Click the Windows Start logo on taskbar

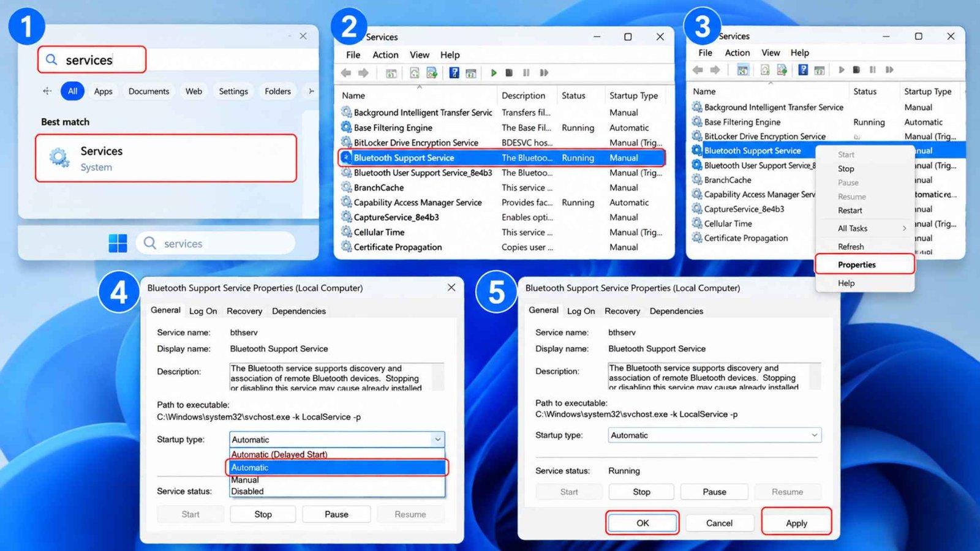118,243
